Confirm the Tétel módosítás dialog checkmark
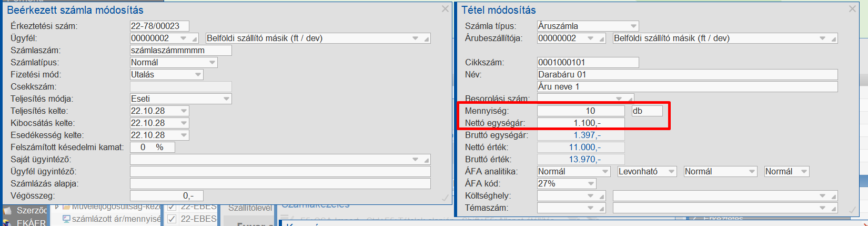Screen dimensions: 868x226 click(x=852, y=209)
